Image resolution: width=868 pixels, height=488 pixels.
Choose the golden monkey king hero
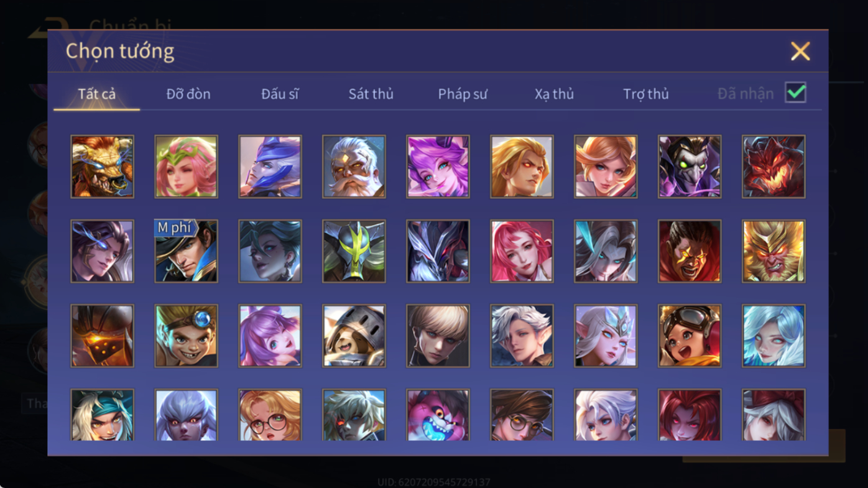coord(773,251)
